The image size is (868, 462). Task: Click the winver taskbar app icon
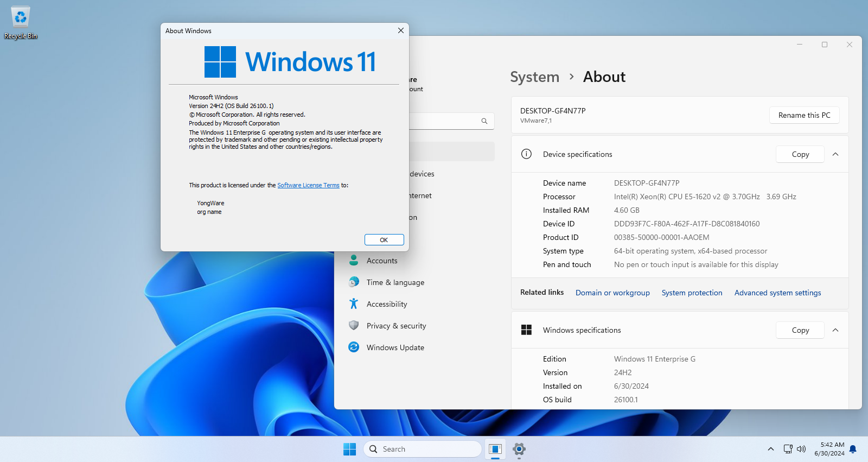[495, 449]
